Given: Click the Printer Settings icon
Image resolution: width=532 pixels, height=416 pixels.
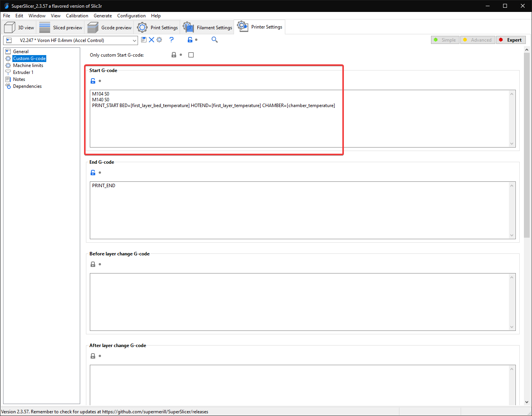Looking at the screenshot, I should (x=242, y=26).
